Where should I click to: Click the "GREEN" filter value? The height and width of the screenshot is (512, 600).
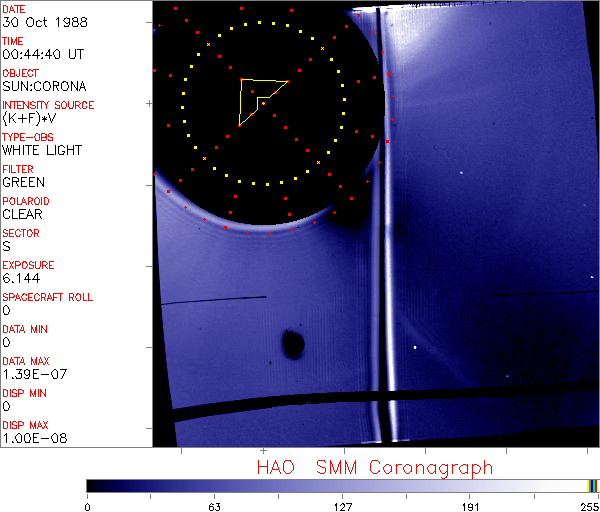coord(24,183)
